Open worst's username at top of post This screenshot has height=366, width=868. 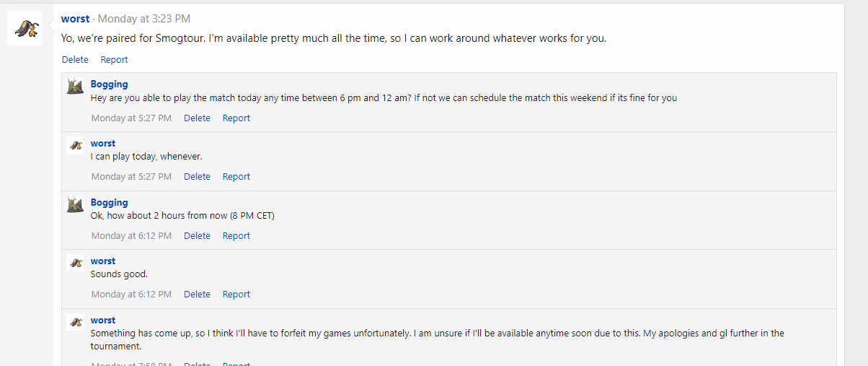pos(76,19)
